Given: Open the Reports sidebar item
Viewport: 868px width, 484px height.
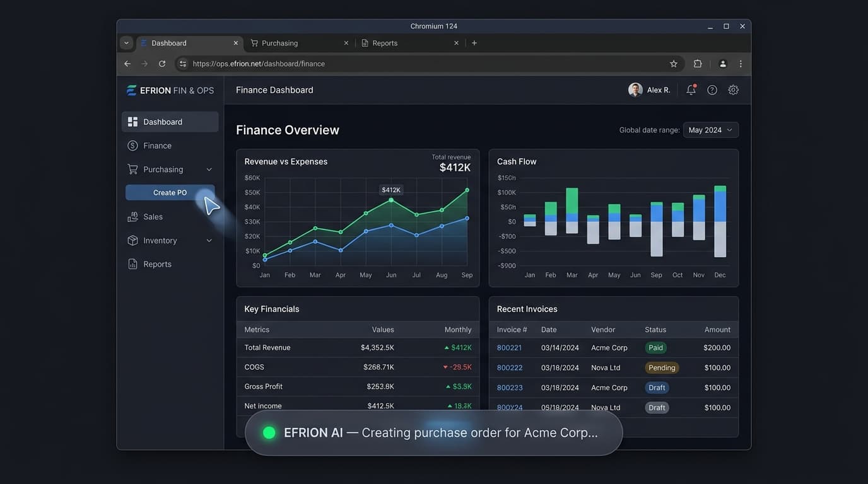Looking at the screenshot, I should click(x=170, y=264).
